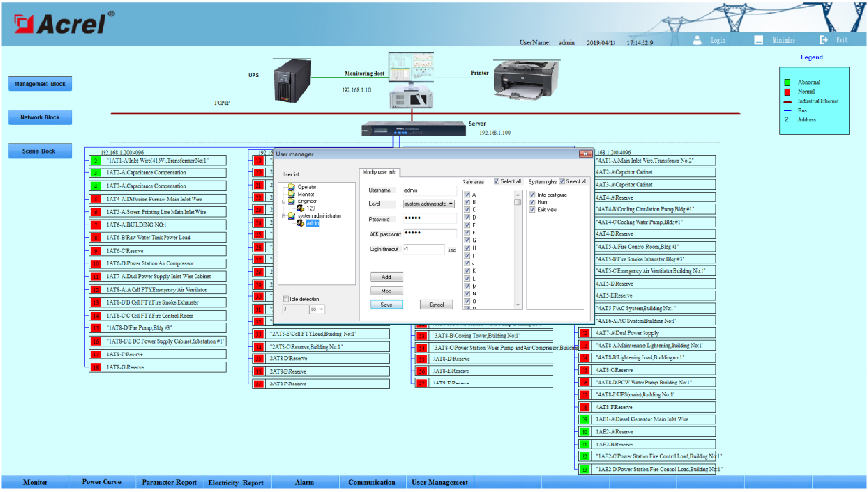Viewport: 868px width, 492px height.
Task: Select the Operator folder in user list
Action: [x=307, y=186]
